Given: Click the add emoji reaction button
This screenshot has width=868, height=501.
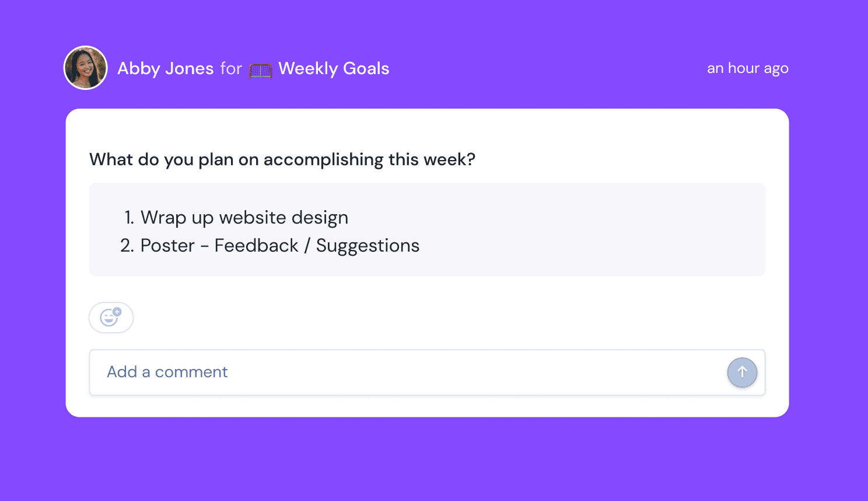Looking at the screenshot, I should point(111,318).
